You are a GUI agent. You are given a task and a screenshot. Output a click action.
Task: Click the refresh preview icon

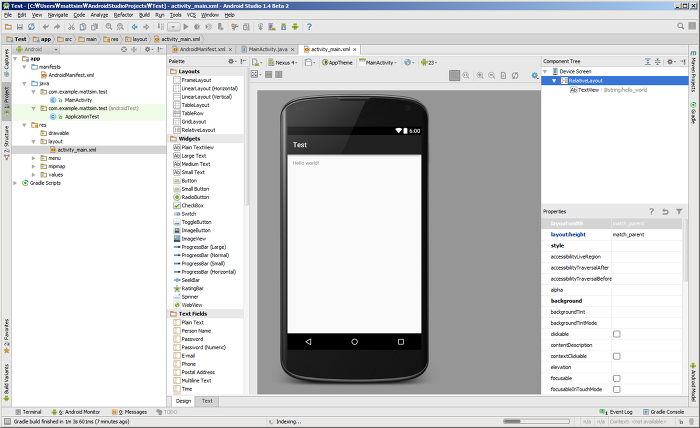(x=515, y=75)
